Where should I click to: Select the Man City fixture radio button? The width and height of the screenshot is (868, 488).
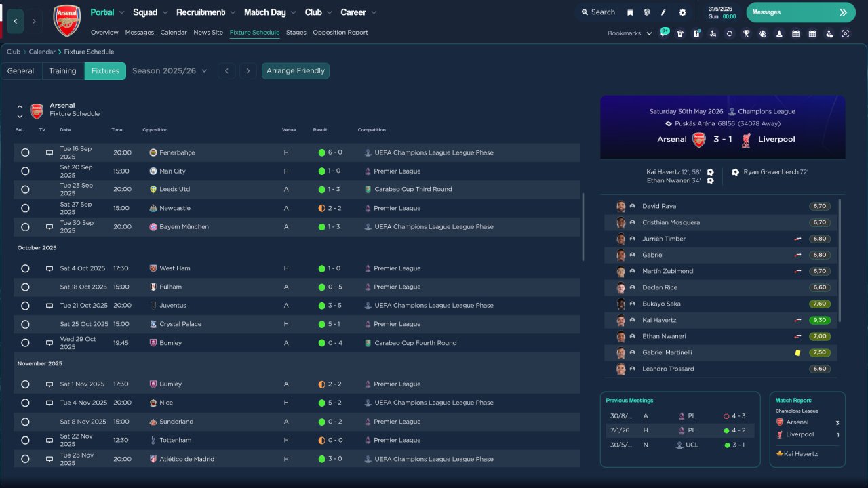coord(25,171)
